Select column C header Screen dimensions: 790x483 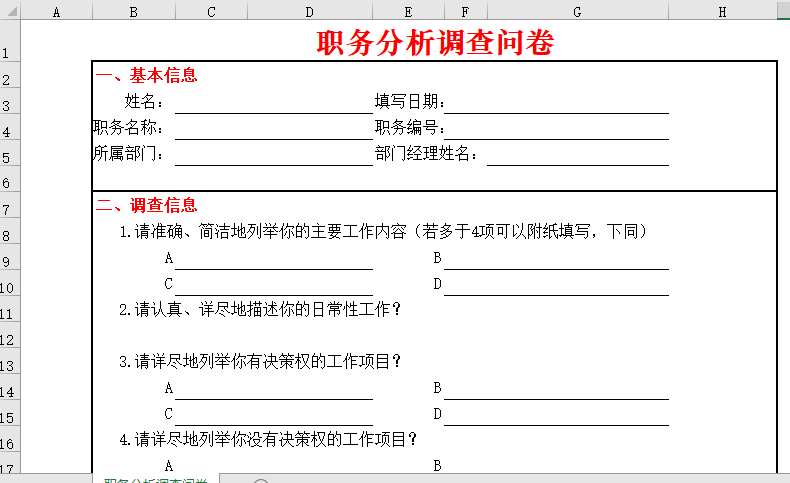tap(211, 11)
